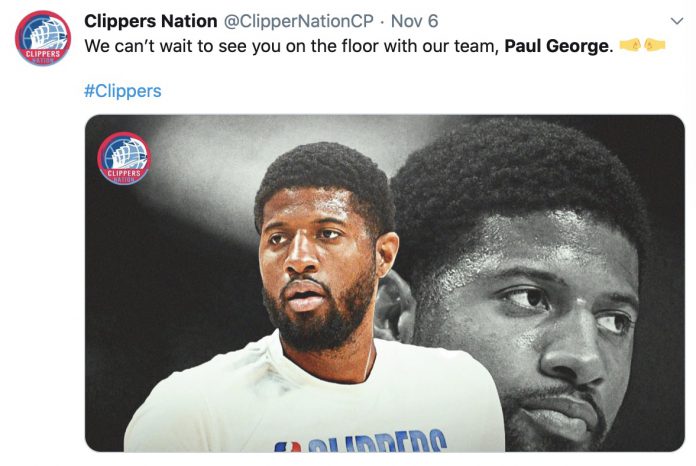Click the Clippers Nation watermark logo on photo
The height and width of the screenshot is (466, 696).
pyautogui.click(x=124, y=158)
